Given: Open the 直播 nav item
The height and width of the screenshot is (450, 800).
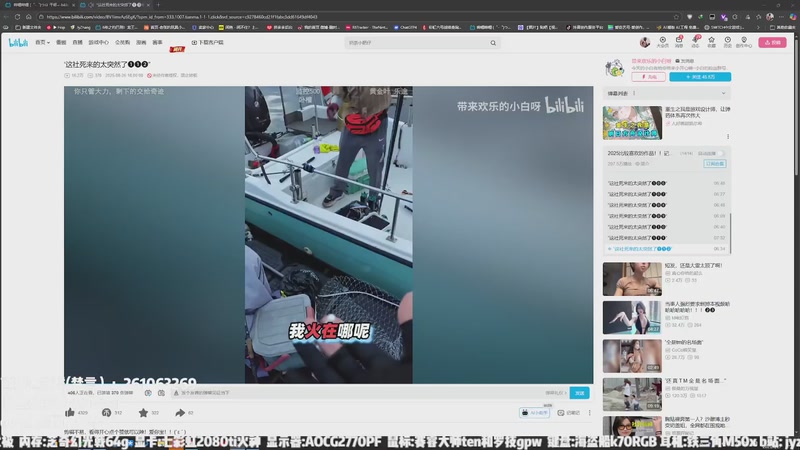Looking at the screenshot, I should click(77, 42).
